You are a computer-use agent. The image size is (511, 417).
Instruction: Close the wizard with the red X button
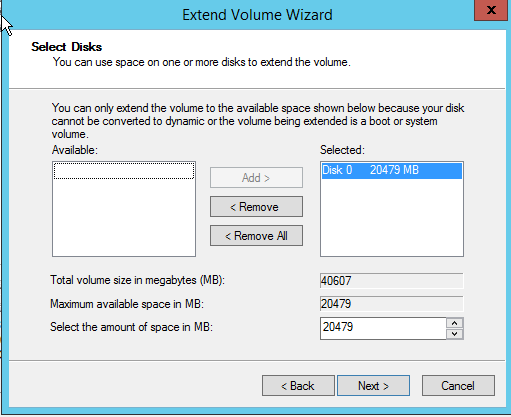click(x=492, y=10)
